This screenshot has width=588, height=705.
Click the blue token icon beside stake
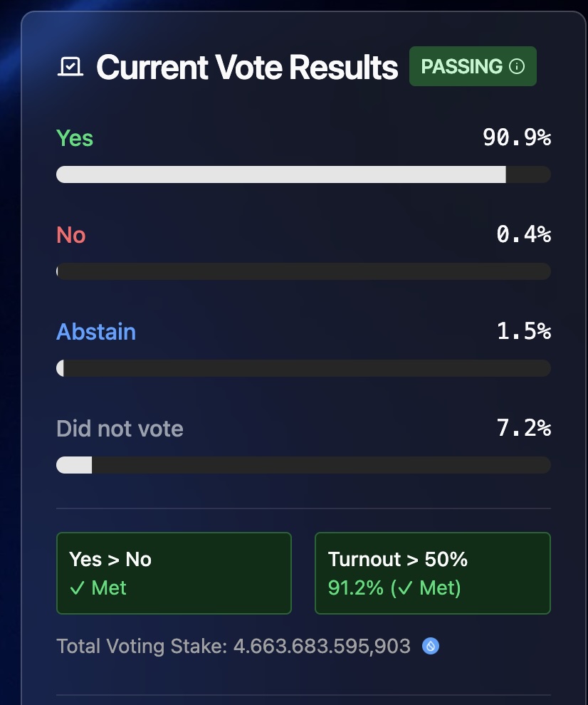(430, 646)
